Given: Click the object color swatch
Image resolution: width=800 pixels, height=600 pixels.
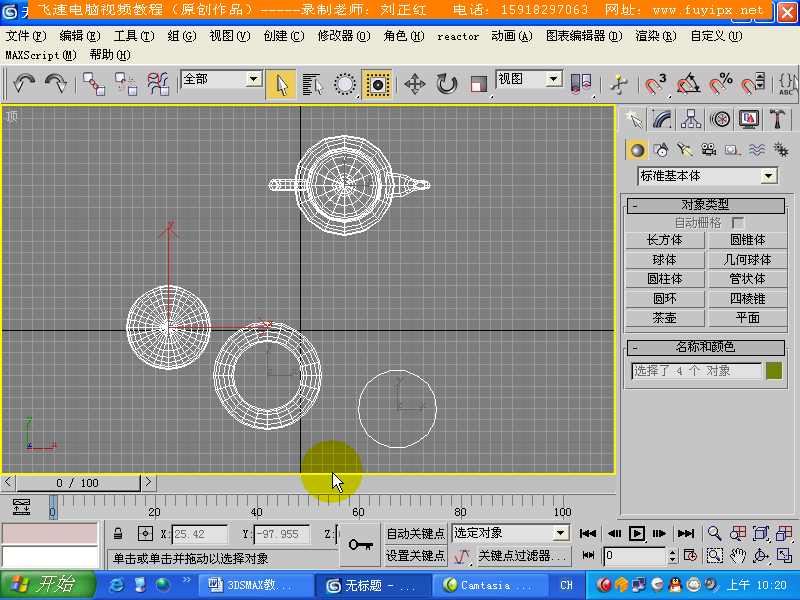Looking at the screenshot, I should point(774,371).
